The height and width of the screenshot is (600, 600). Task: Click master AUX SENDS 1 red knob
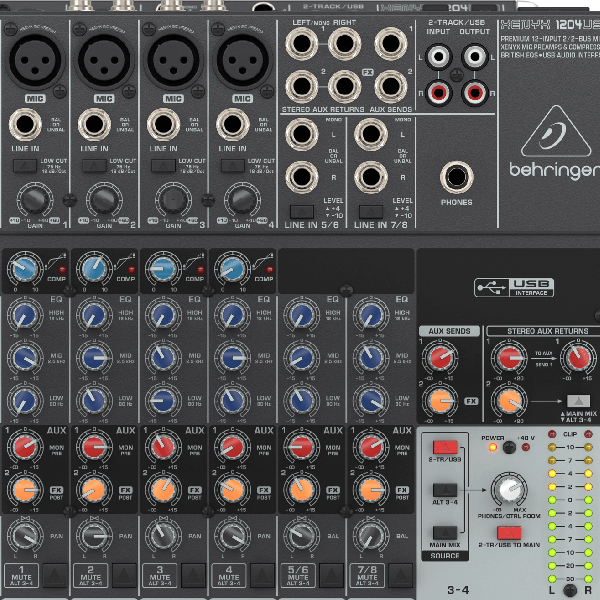pyautogui.click(x=440, y=358)
